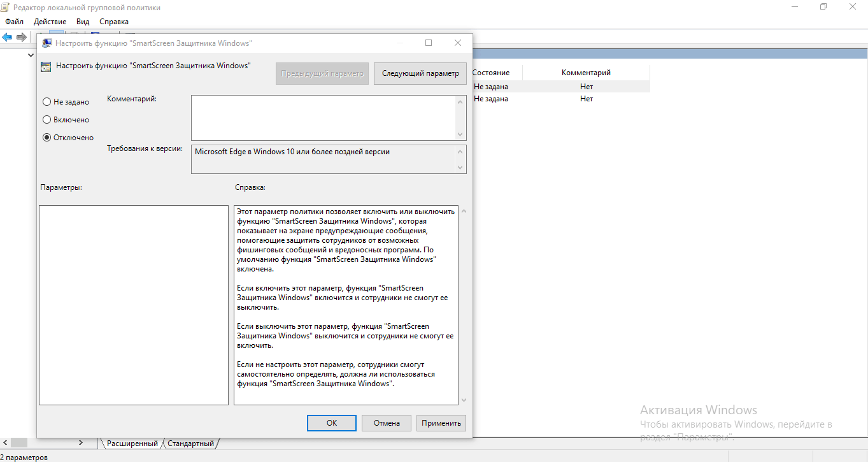Click the up arrow of the help text scrollbar
The image size is (868, 462).
(x=464, y=211)
